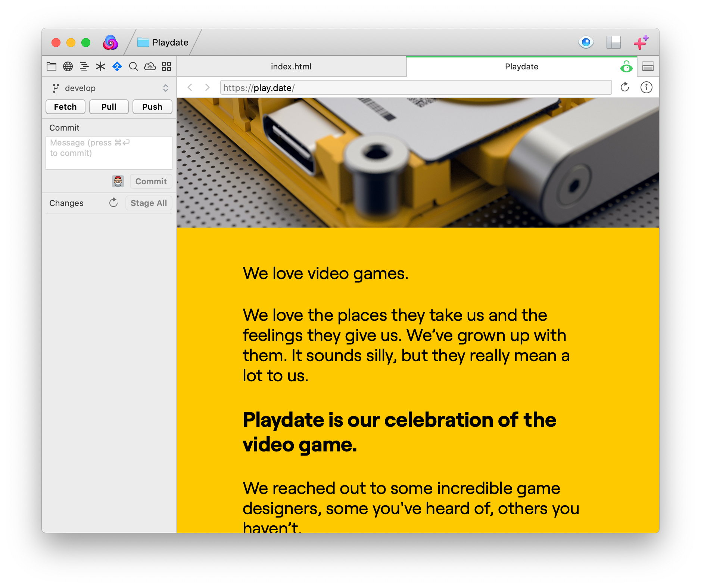The height and width of the screenshot is (588, 701).
Task: Click the Fetch button
Action: [x=65, y=107]
